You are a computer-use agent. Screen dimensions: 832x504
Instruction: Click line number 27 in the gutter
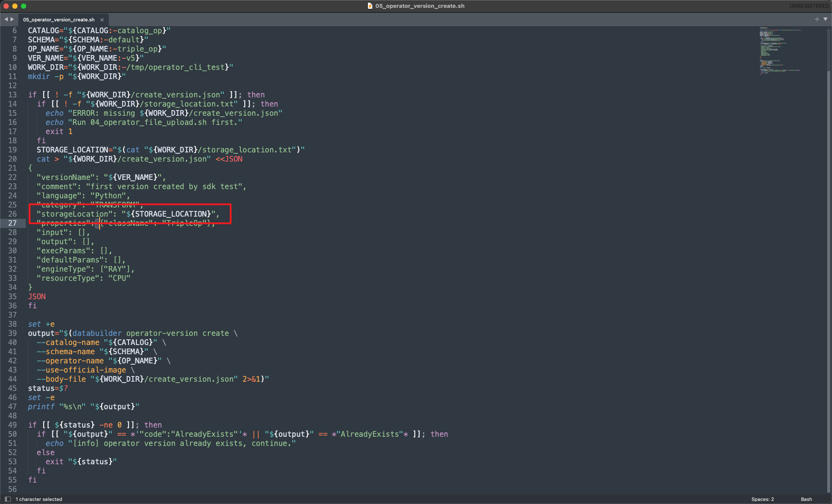(12, 223)
